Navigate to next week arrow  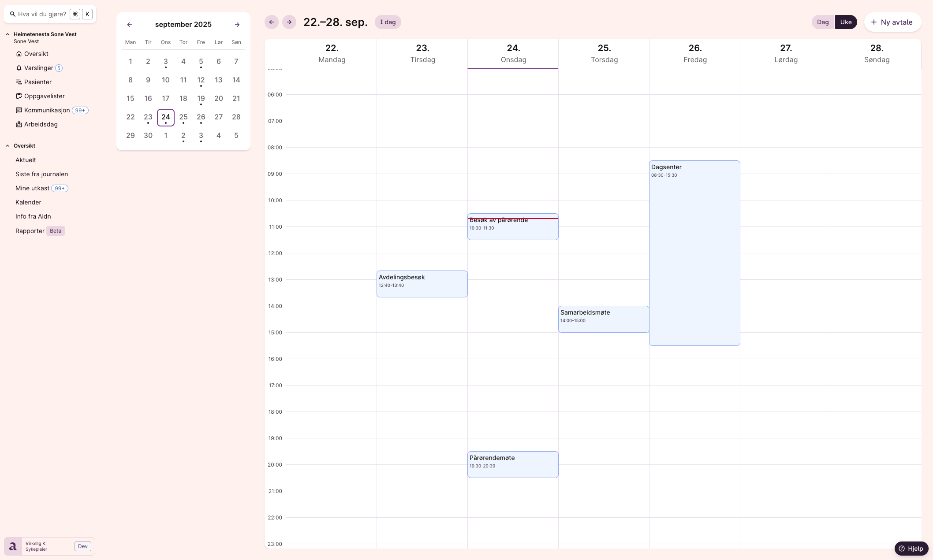[x=289, y=22]
